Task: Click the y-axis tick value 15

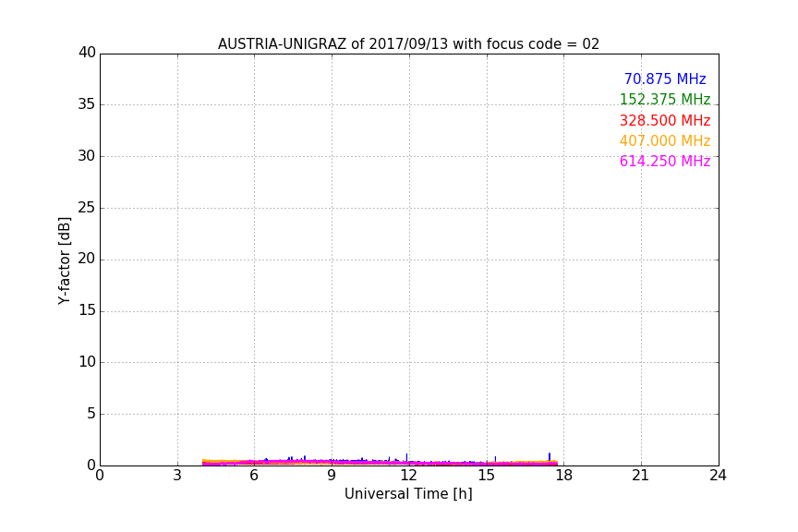Action: click(x=87, y=310)
